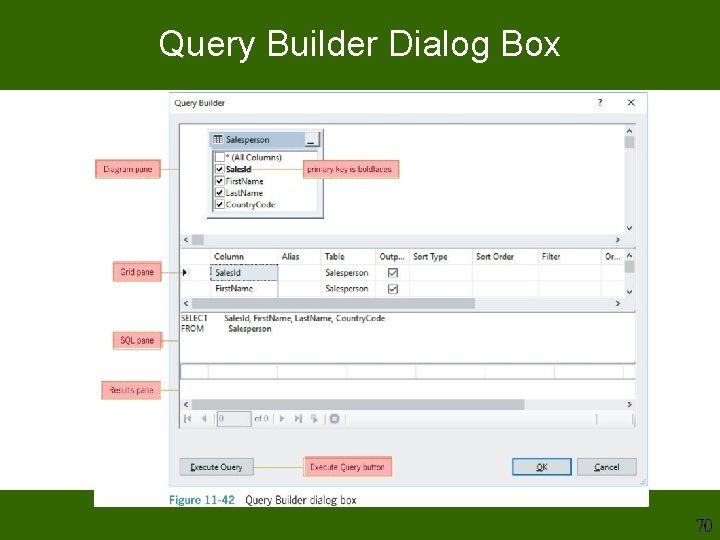Click left arrow of diagram pane horizontal scrollbar
The image size is (720, 540).
pyautogui.click(x=186, y=240)
